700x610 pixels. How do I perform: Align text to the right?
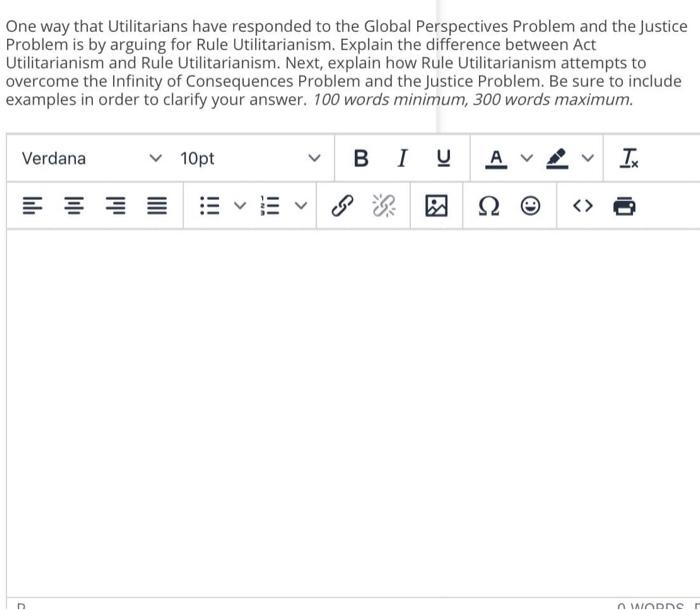click(x=116, y=206)
